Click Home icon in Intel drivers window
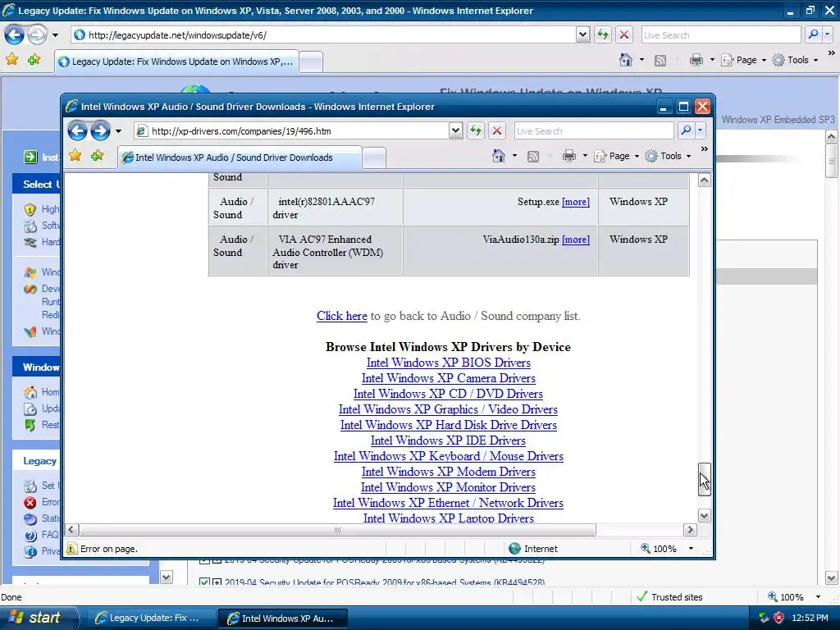Screen dimensions: 840x630 (x=499, y=156)
